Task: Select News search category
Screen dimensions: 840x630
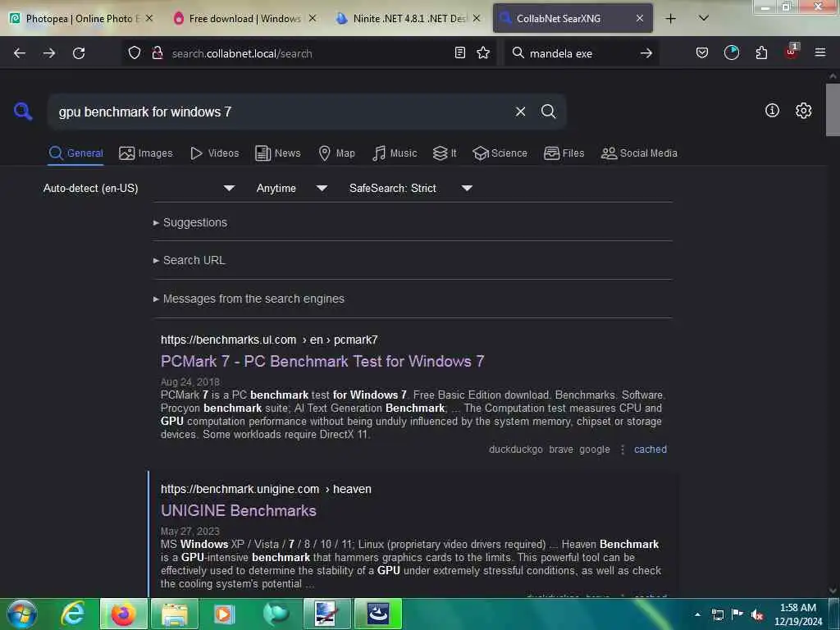Action: pyautogui.click(x=278, y=153)
